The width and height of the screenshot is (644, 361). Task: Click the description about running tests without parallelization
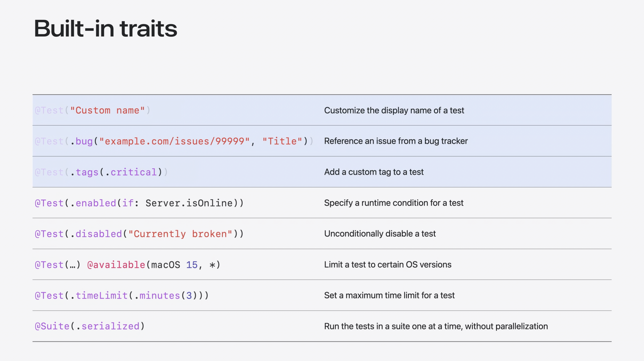[436, 326]
